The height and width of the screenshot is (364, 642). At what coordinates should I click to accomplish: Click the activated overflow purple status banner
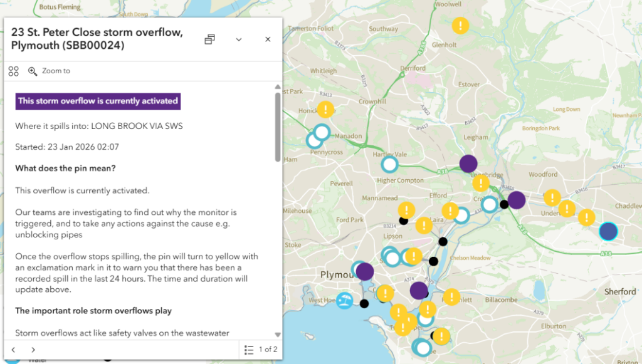[x=98, y=101]
